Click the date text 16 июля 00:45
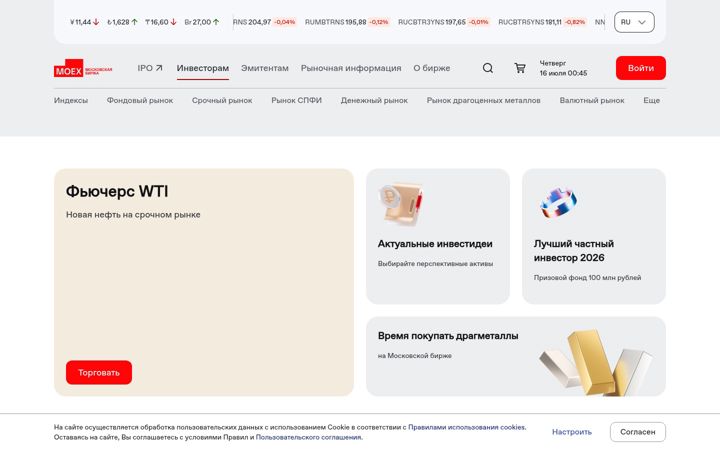The width and height of the screenshot is (720, 450). click(x=563, y=73)
